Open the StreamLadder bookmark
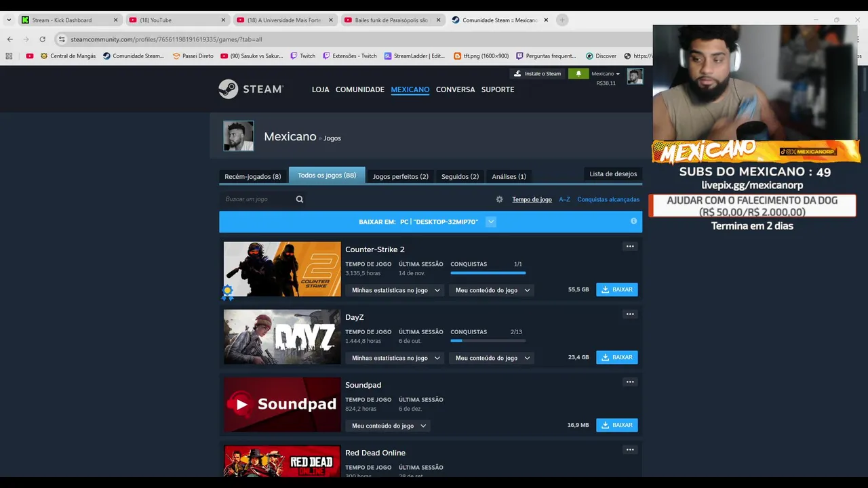Image resolution: width=868 pixels, height=488 pixels. (415, 56)
